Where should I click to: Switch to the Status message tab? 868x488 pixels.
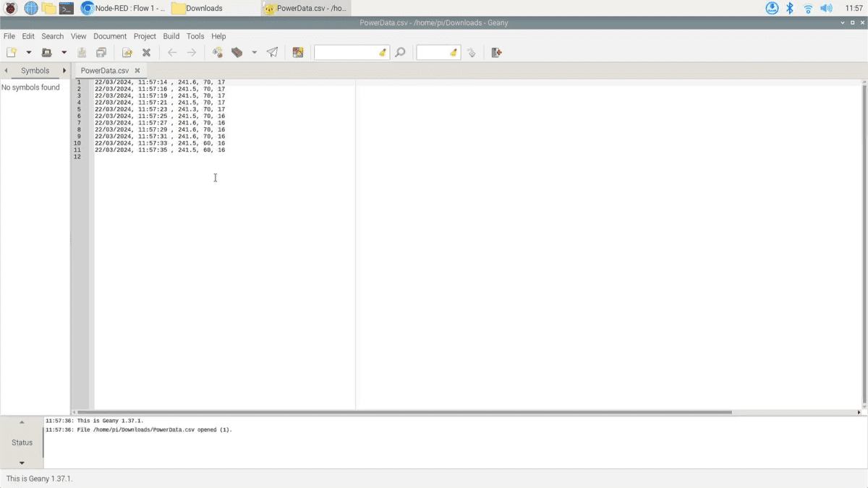pos(22,442)
